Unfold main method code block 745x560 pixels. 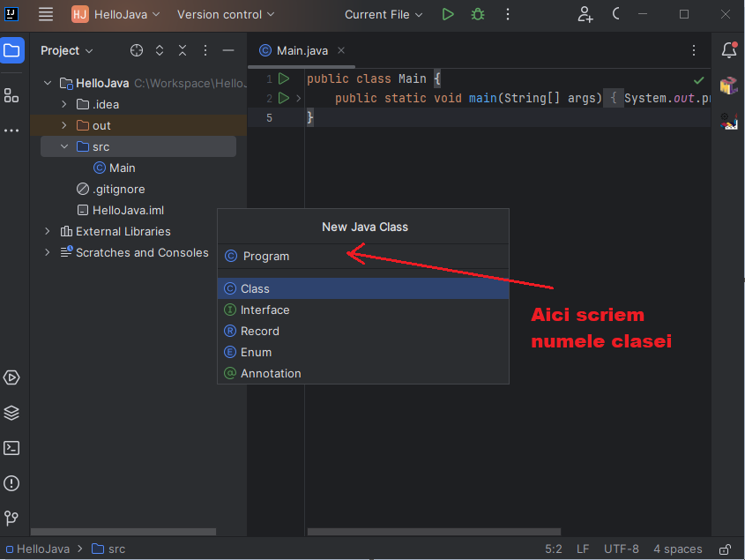click(298, 99)
